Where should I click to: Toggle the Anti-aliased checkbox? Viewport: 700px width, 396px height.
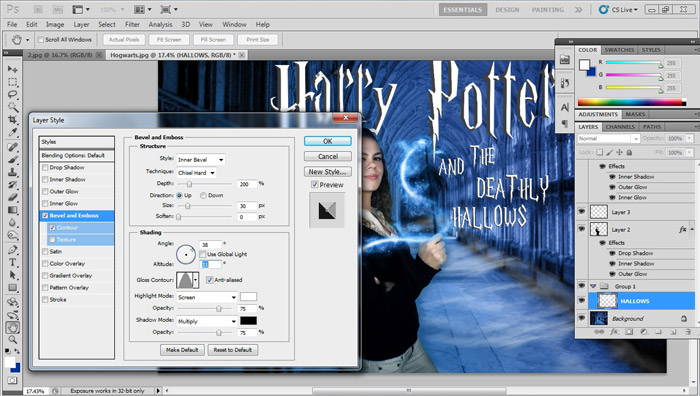coord(209,280)
